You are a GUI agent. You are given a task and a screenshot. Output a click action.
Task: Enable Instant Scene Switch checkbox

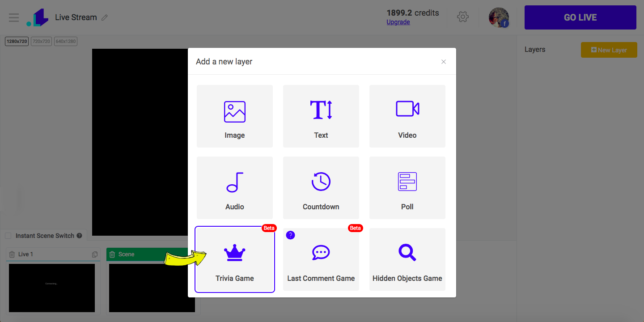(8, 236)
